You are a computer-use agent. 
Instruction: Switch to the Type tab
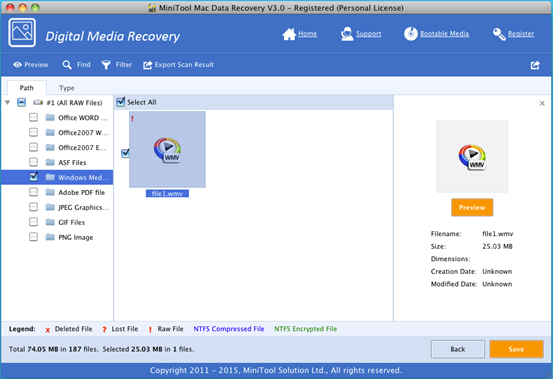click(67, 88)
